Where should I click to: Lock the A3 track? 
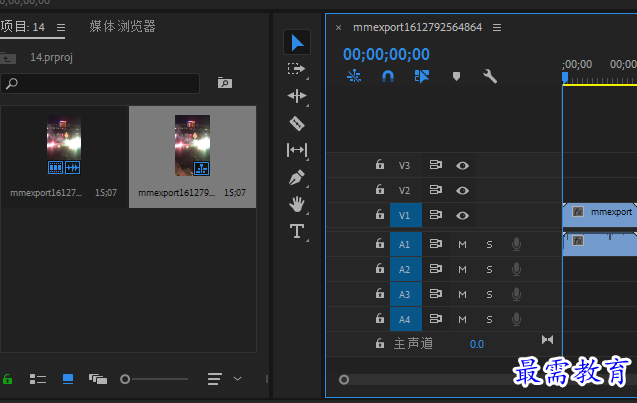pyautogui.click(x=379, y=293)
